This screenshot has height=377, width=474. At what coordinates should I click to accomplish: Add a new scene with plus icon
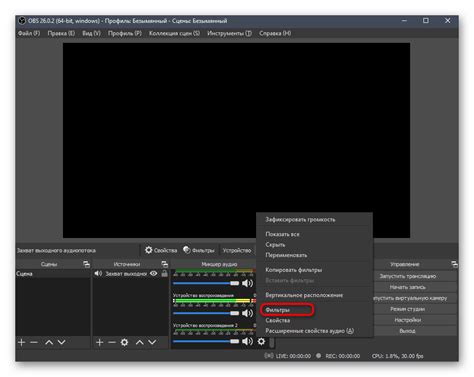pyautogui.click(x=22, y=342)
